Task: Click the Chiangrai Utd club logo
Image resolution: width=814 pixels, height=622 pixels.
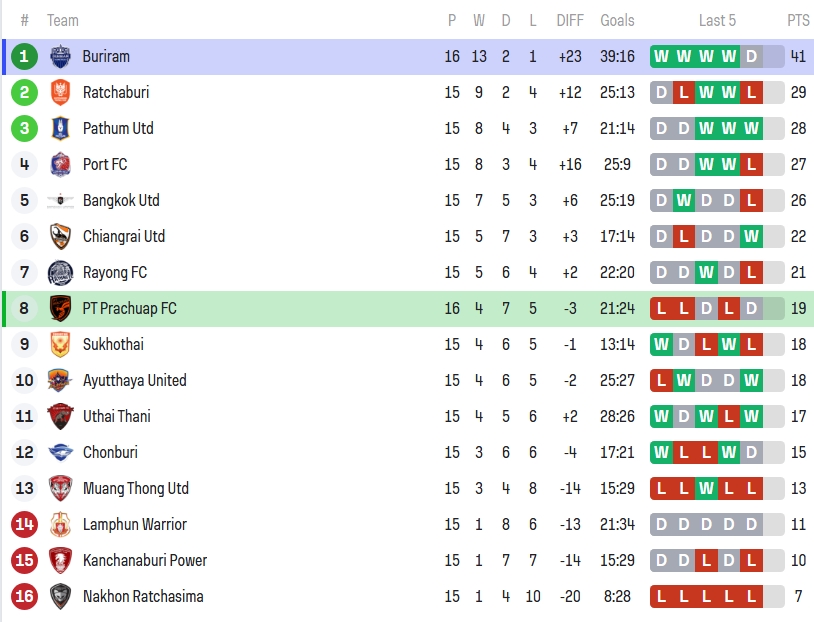Action: click(x=60, y=237)
